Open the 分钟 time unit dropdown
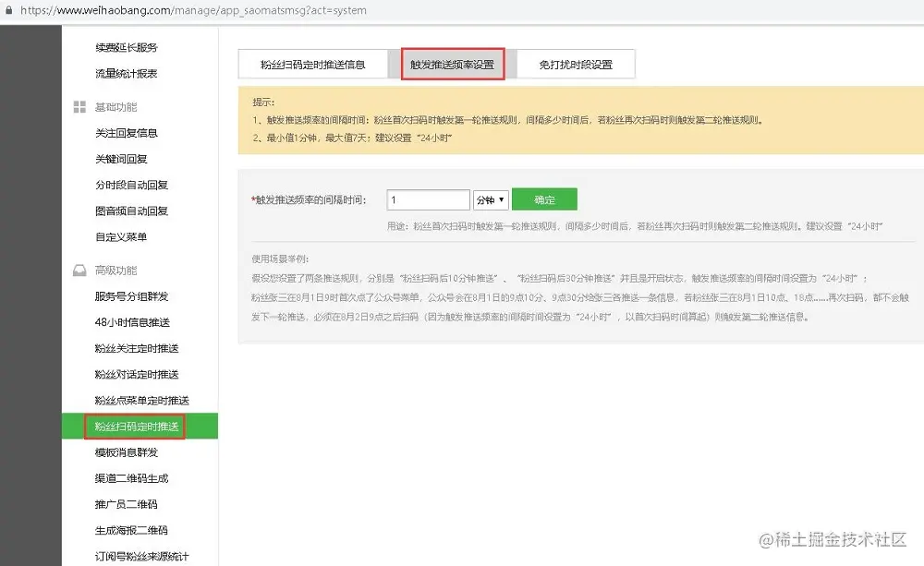The image size is (924, 566). click(490, 199)
